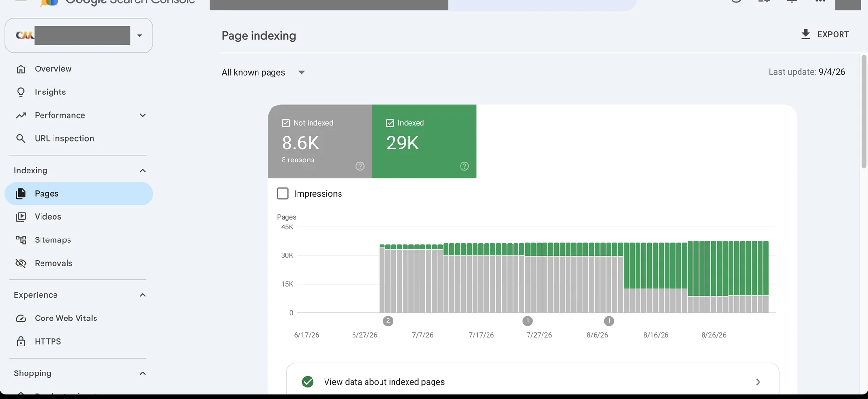Click the HTTPS padlock icon
The height and width of the screenshot is (399, 868).
(x=21, y=341)
